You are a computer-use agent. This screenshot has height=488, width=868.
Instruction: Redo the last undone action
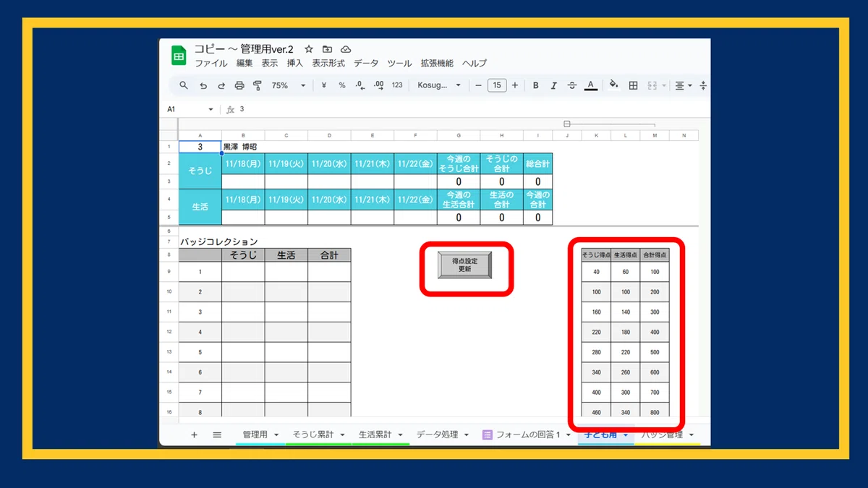[x=221, y=85]
